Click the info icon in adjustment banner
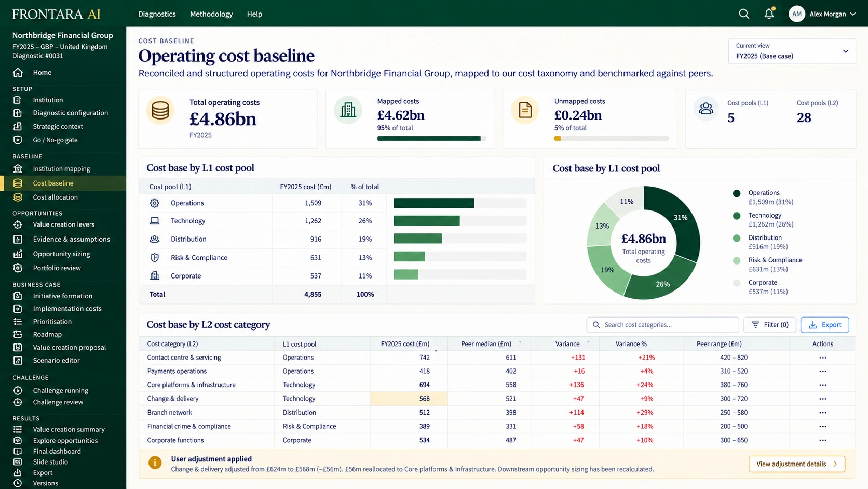868x489 pixels. pos(155,462)
